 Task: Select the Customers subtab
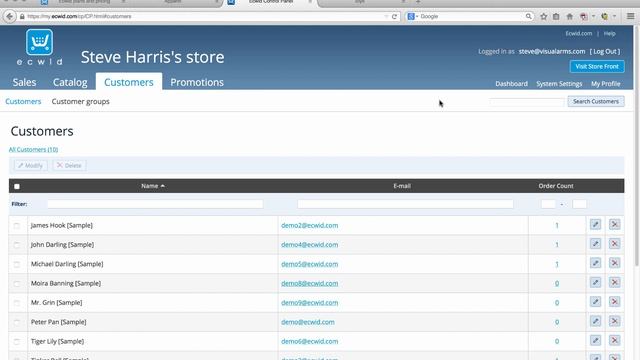coord(23,101)
